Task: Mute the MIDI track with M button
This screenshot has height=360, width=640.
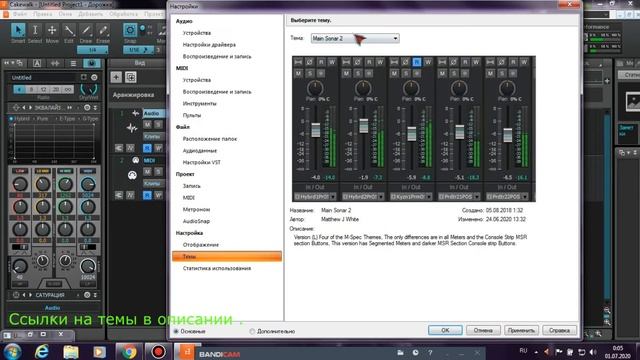Action: [147, 172]
